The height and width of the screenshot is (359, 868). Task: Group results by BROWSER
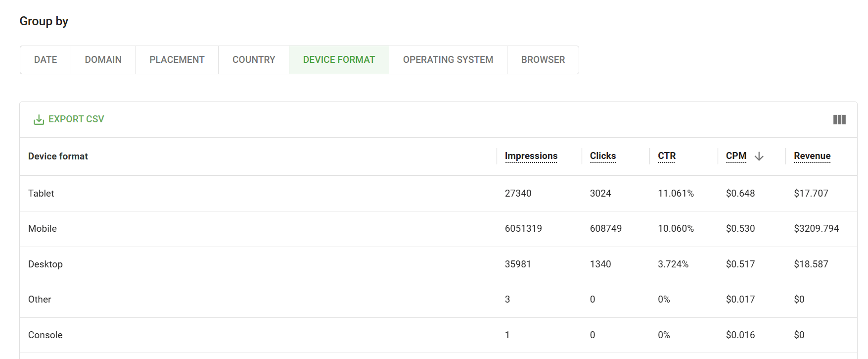tap(543, 60)
